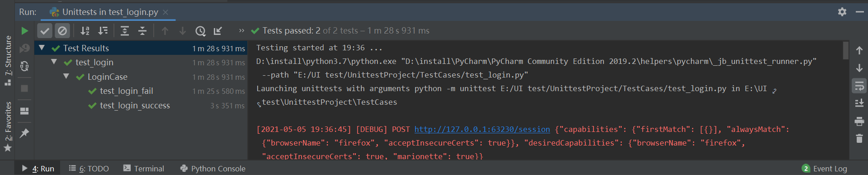
Task: Collapse the Test Results root node
Action: pos(42,48)
